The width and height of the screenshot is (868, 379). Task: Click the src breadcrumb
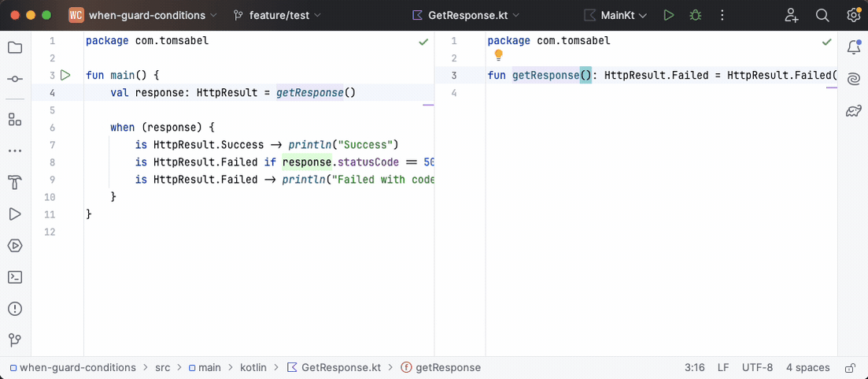click(162, 367)
